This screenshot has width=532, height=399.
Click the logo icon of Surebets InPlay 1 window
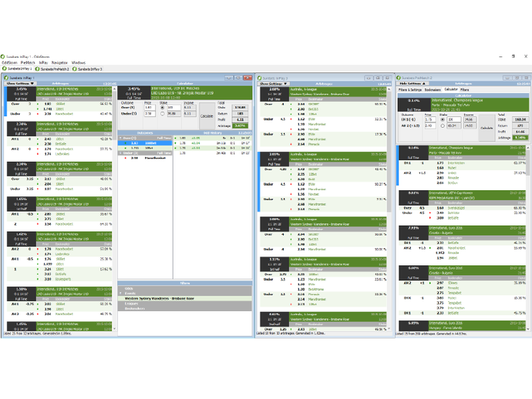click(5, 78)
